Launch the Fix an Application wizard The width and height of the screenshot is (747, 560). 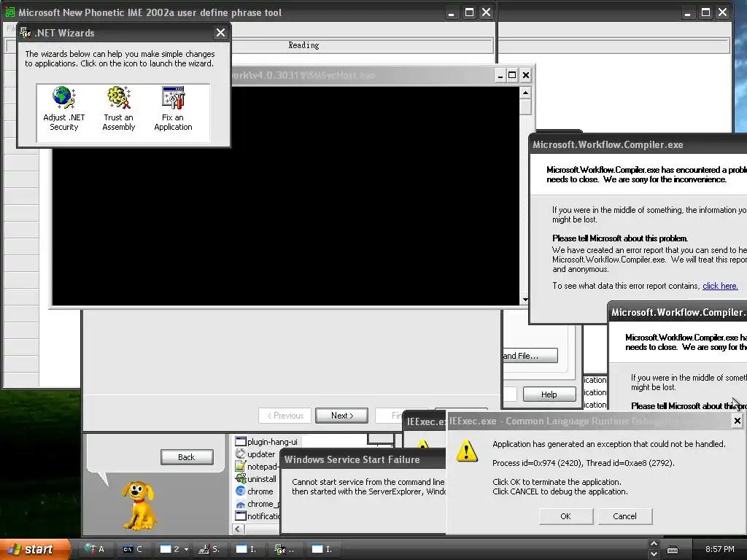pos(173,109)
